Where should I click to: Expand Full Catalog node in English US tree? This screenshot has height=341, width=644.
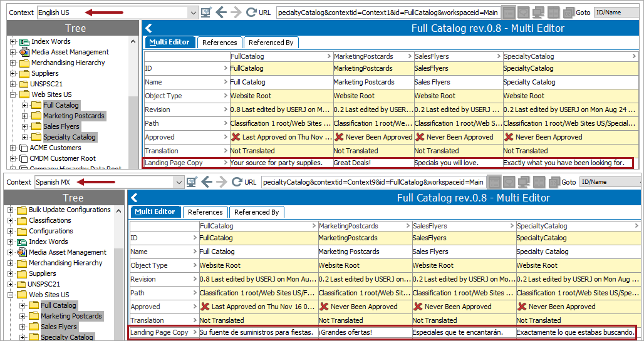click(x=25, y=105)
